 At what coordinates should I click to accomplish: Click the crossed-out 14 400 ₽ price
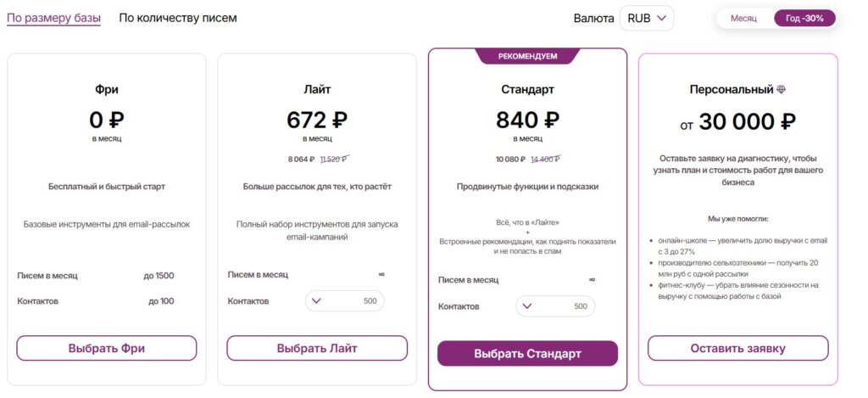pyautogui.click(x=544, y=159)
